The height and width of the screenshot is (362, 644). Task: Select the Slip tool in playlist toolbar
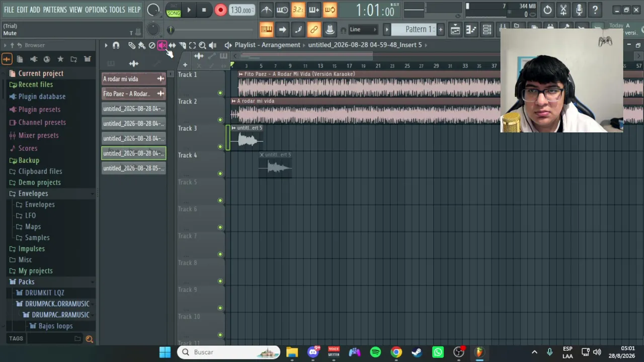coord(172,45)
